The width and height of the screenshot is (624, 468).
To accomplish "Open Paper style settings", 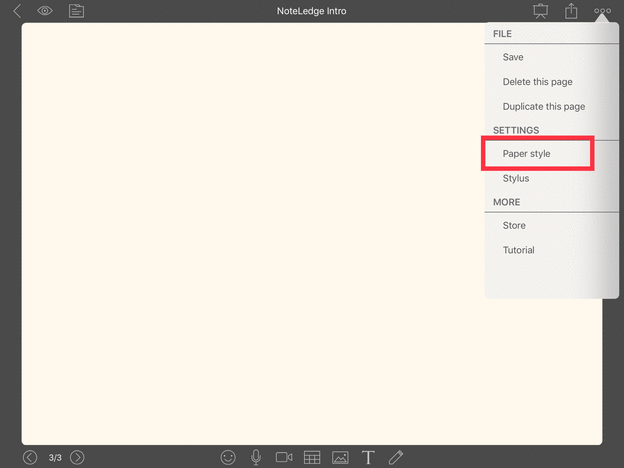I will pyautogui.click(x=527, y=154).
